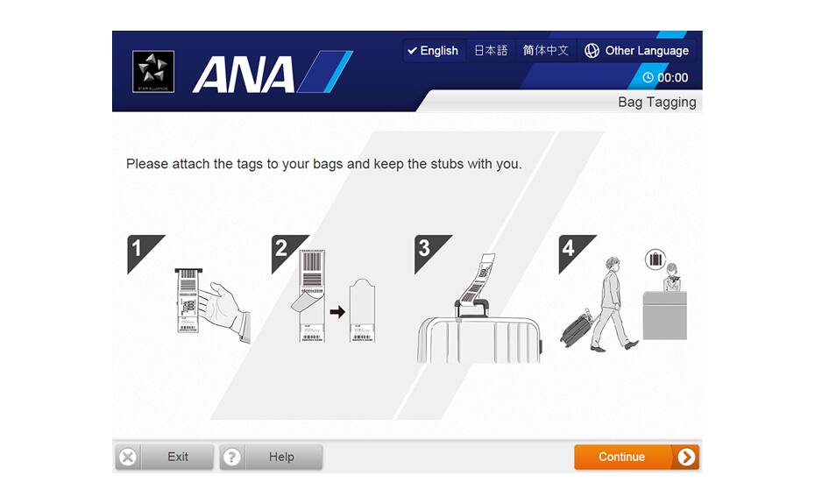815x504 pixels.
Task: Click step 2 peel tag stub illustration
Action: click(x=334, y=296)
